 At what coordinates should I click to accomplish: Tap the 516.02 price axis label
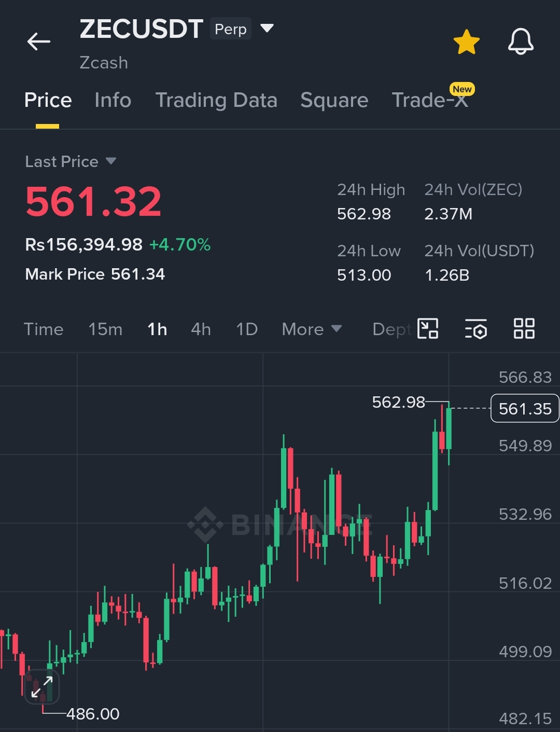tap(525, 583)
